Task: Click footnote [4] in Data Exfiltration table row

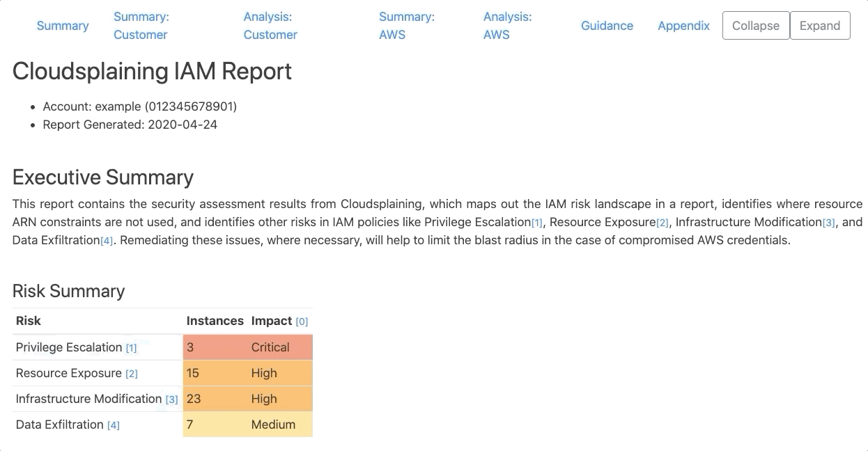Action: click(113, 425)
